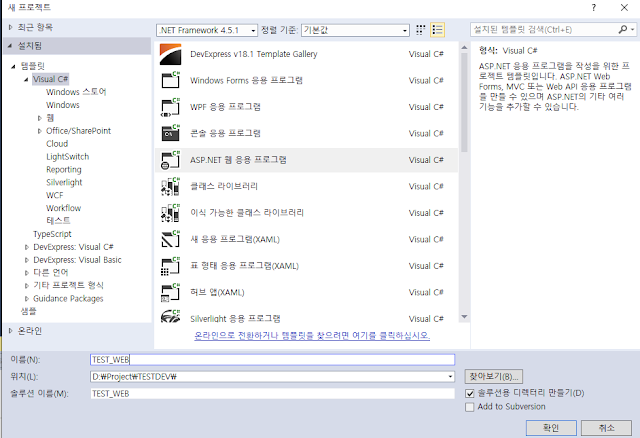Expand the Online section
Viewport: 640px width, 438px height.
[x=11, y=331]
